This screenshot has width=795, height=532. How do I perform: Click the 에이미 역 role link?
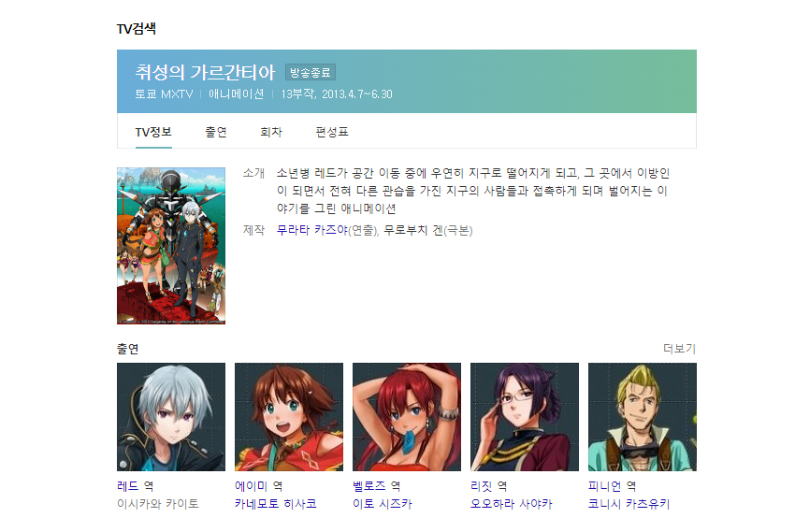point(258,486)
